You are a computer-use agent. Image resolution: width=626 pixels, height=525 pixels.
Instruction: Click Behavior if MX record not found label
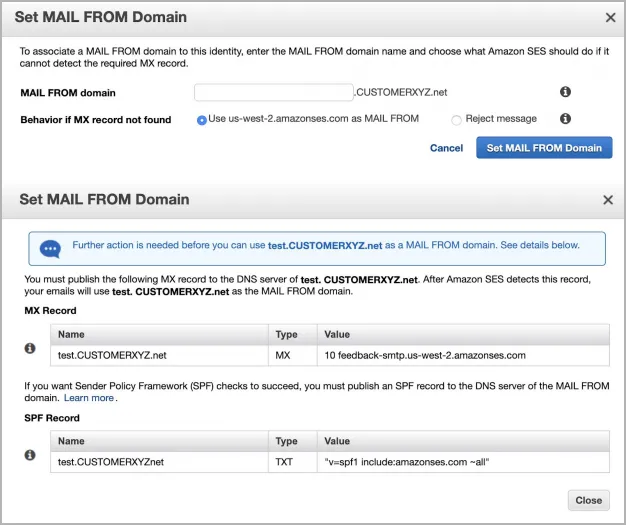point(96,120)
